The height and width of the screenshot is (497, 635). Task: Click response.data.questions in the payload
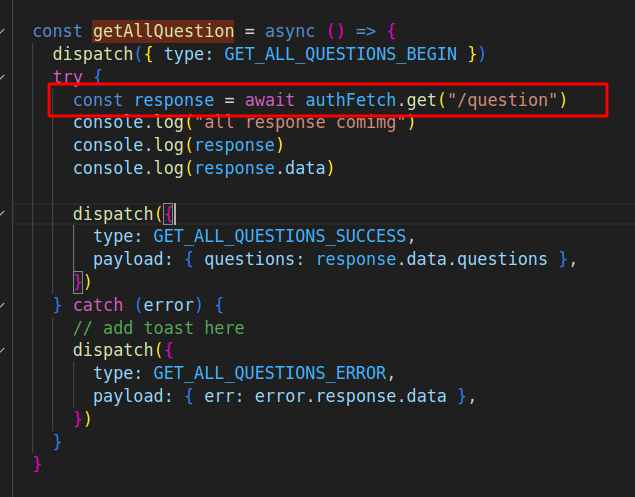point(431,259)
